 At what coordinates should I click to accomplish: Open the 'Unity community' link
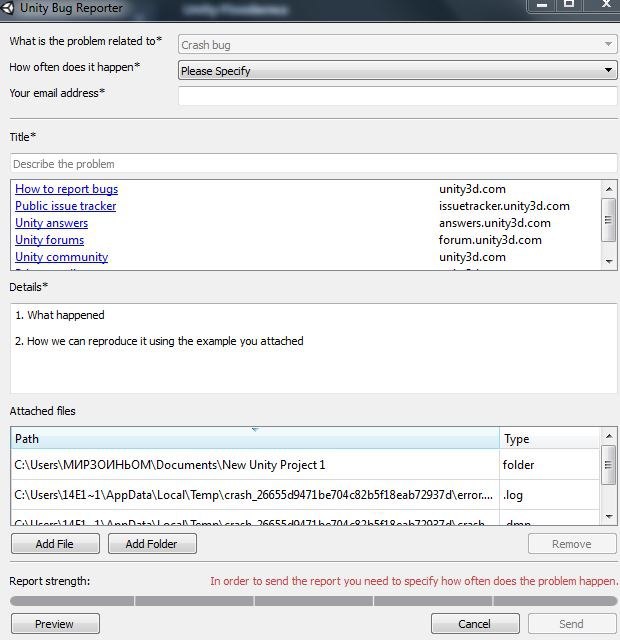[62, 257]
